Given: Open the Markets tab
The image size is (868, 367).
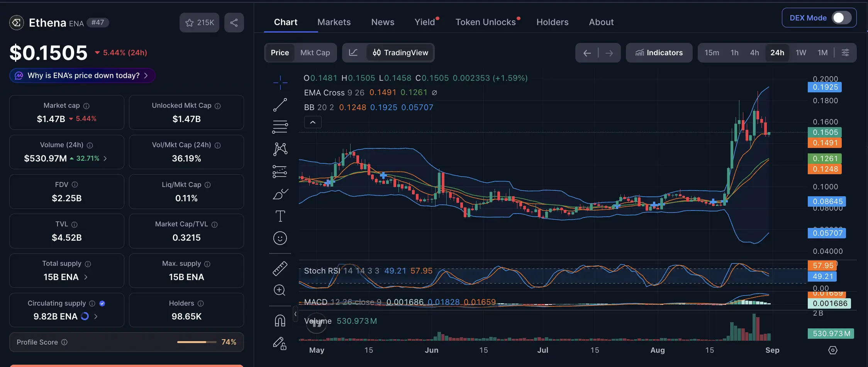Looking at the screenshot, I should click(334, 22).
